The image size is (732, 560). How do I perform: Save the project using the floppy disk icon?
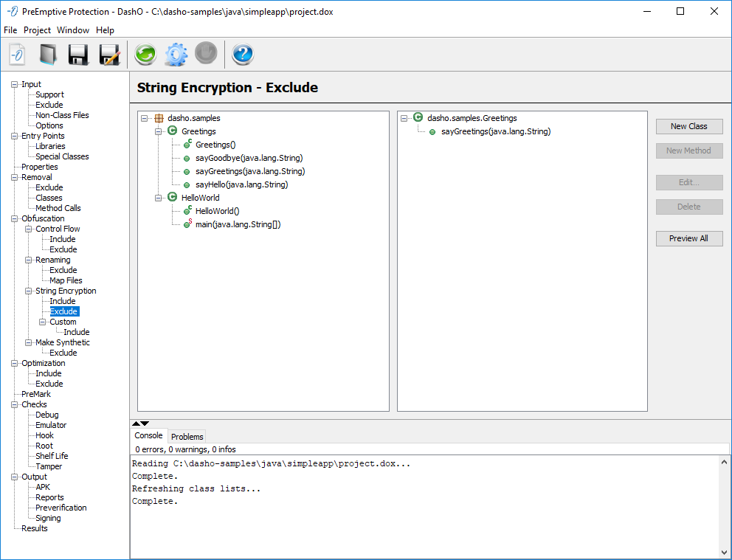click(x=78, y=55)
